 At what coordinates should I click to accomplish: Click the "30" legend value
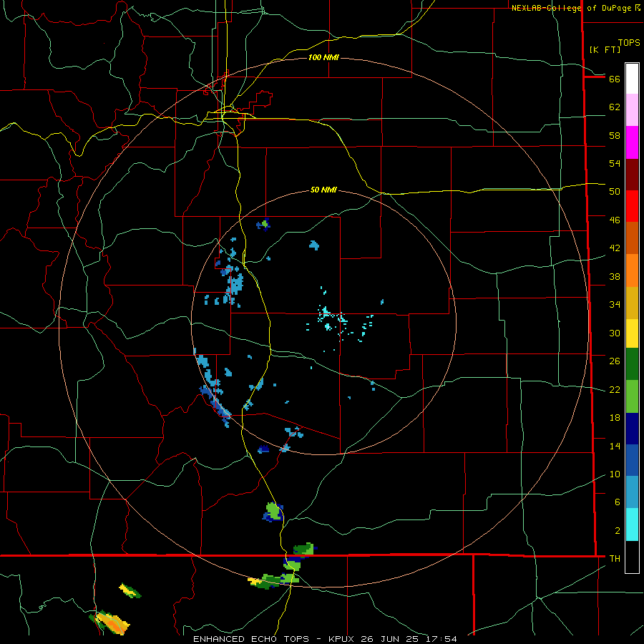point(615,333)
